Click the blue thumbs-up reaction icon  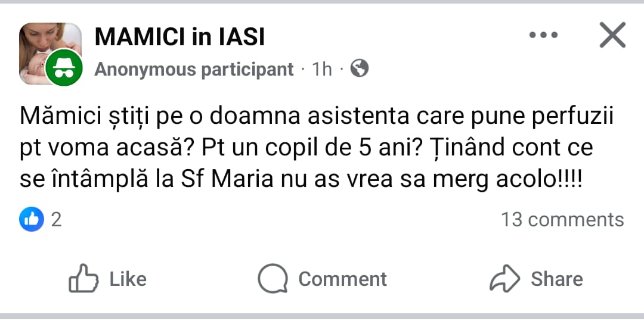tap(32, 220)
